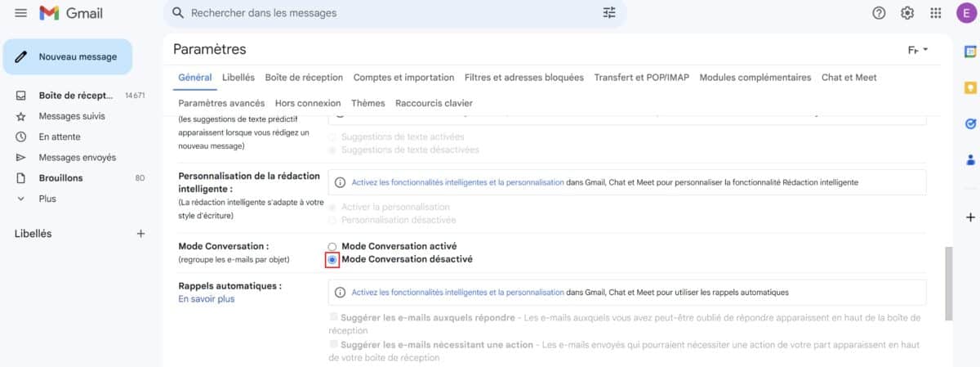Switch to Raccourcis clavier tab
Image resolution: width=980 pixels, height=367 pixels.
point(434,104)
